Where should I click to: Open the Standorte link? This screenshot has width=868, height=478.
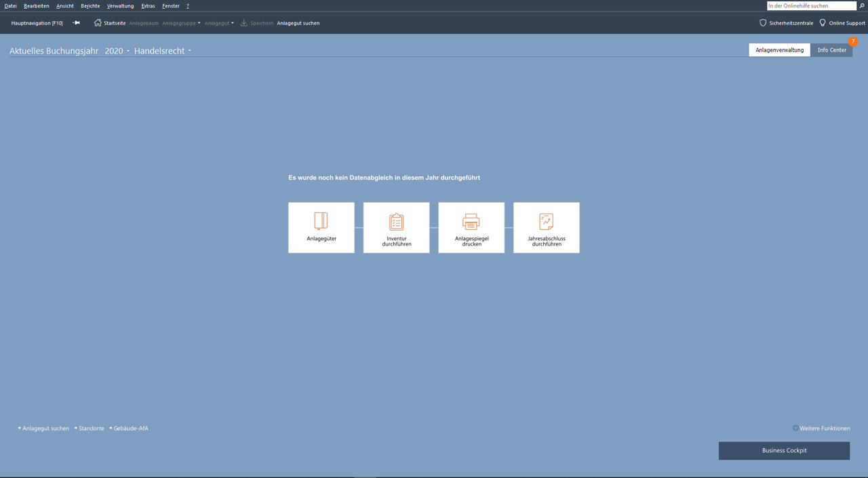pos(91,429)
